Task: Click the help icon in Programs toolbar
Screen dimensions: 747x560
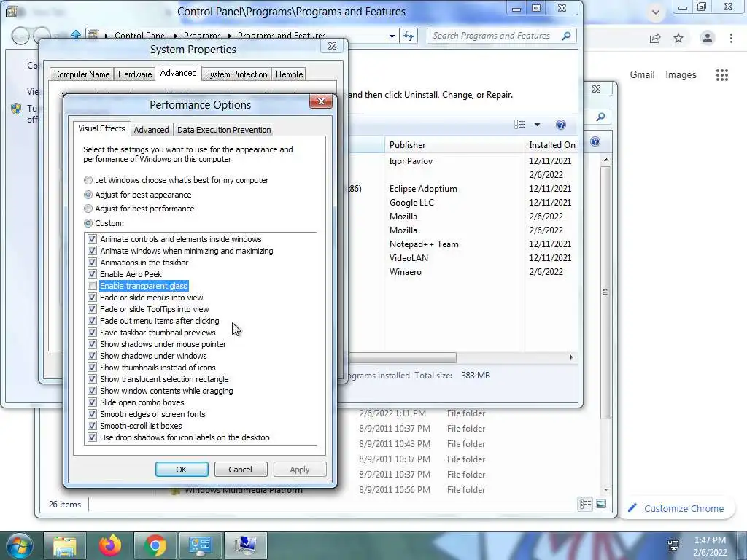Action: click(561, 125)
